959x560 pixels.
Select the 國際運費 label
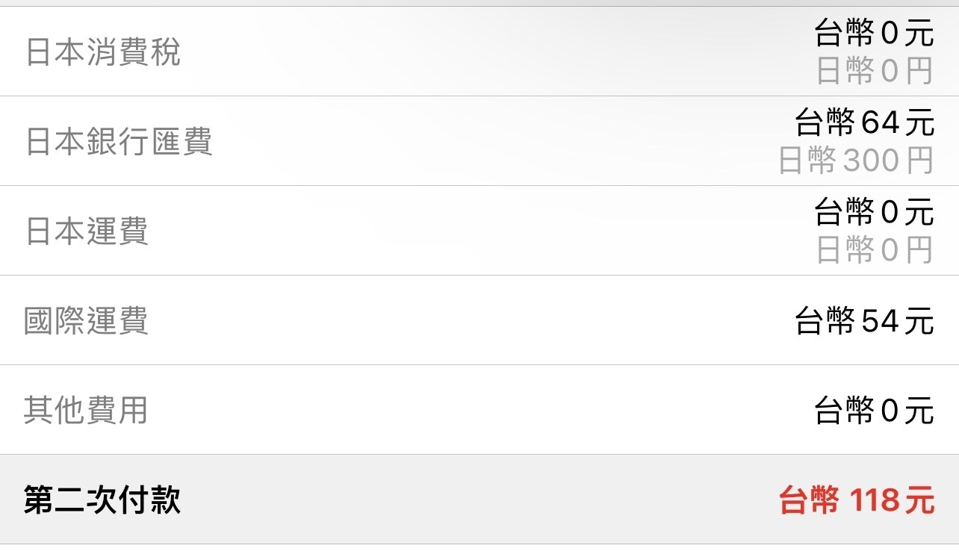87,321
